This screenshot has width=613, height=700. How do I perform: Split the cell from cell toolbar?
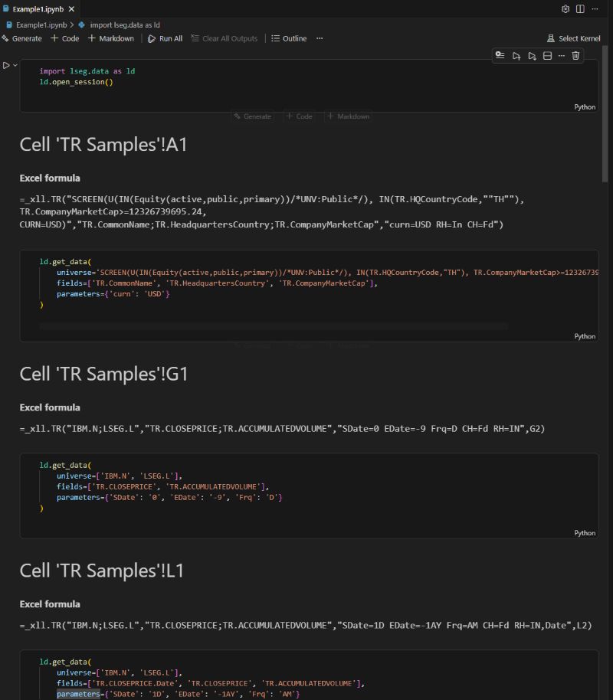547,55
